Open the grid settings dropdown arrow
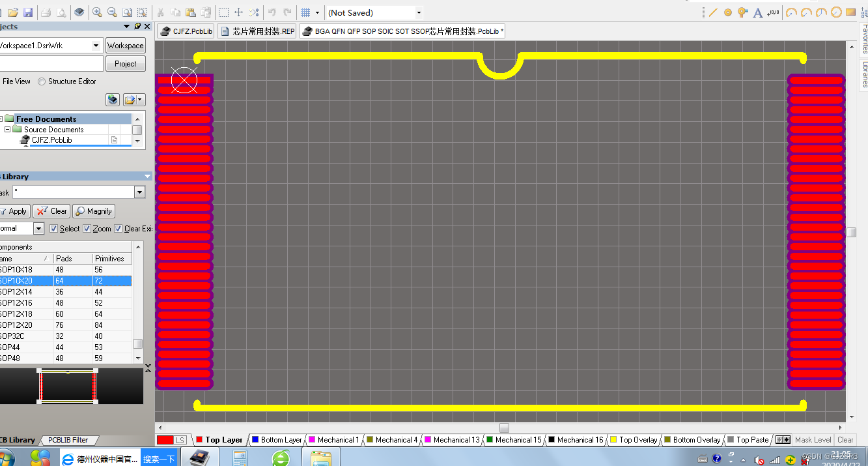Image resolution: width=868 pixels, height=466 pixels. [317, 12]
